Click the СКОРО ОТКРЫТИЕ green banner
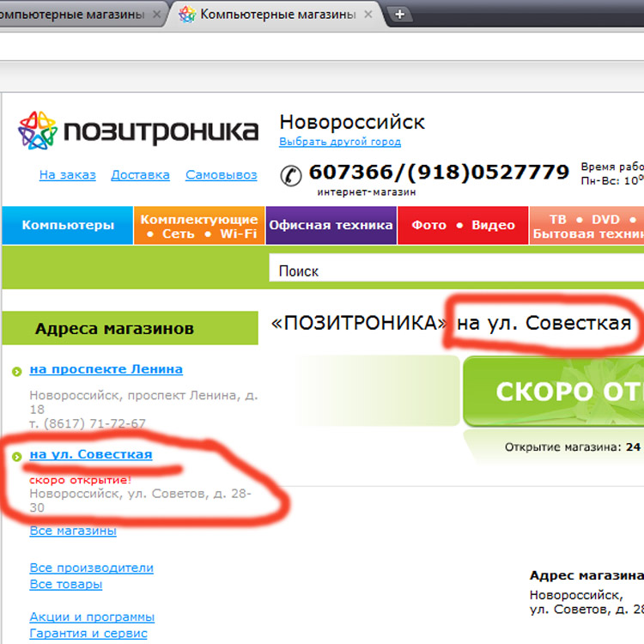 point(553,391)
